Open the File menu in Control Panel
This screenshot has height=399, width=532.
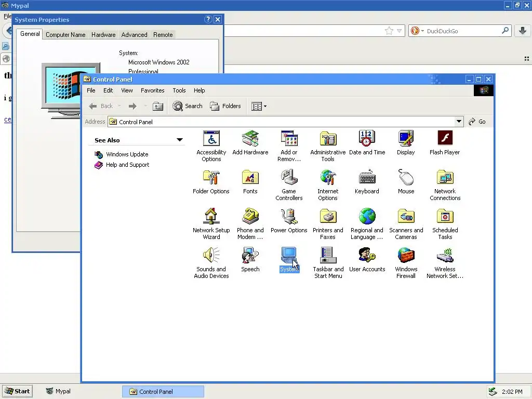[x=91, y=90]
